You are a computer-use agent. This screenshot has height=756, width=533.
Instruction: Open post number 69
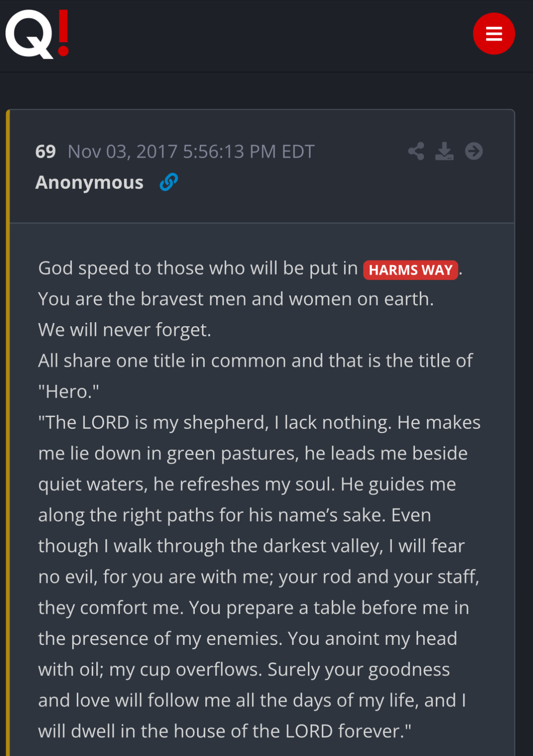46,152
